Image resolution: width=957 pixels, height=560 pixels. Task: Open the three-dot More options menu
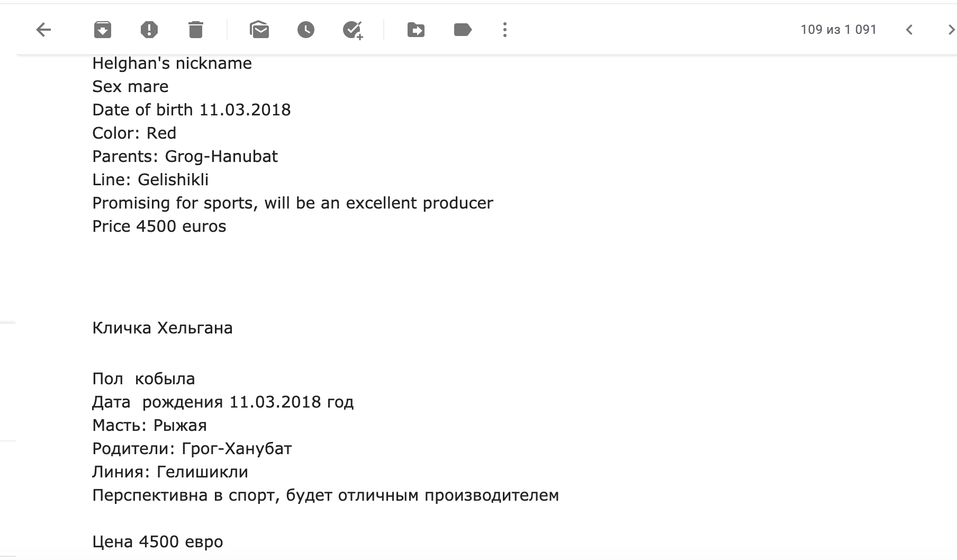coord(505,30)
